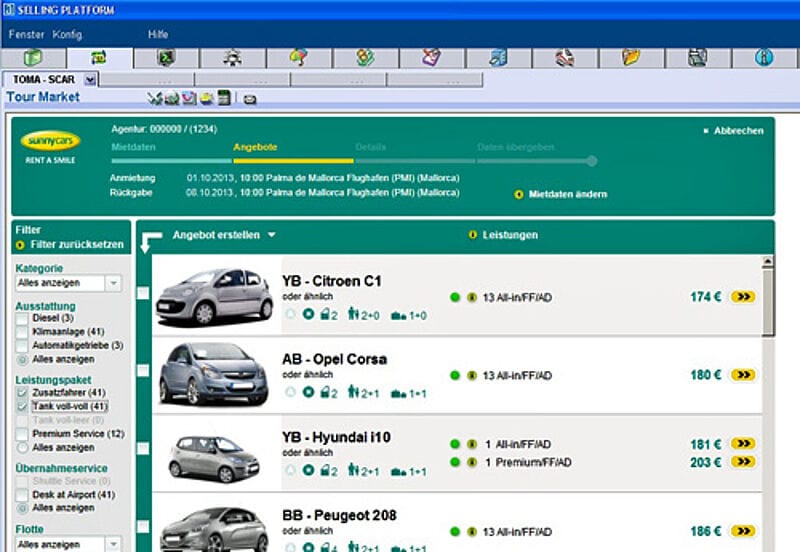The image size is (800, 552).
Task: Click the first small toolbar icon after Tour Market
Action: click(x=154, y=98)
